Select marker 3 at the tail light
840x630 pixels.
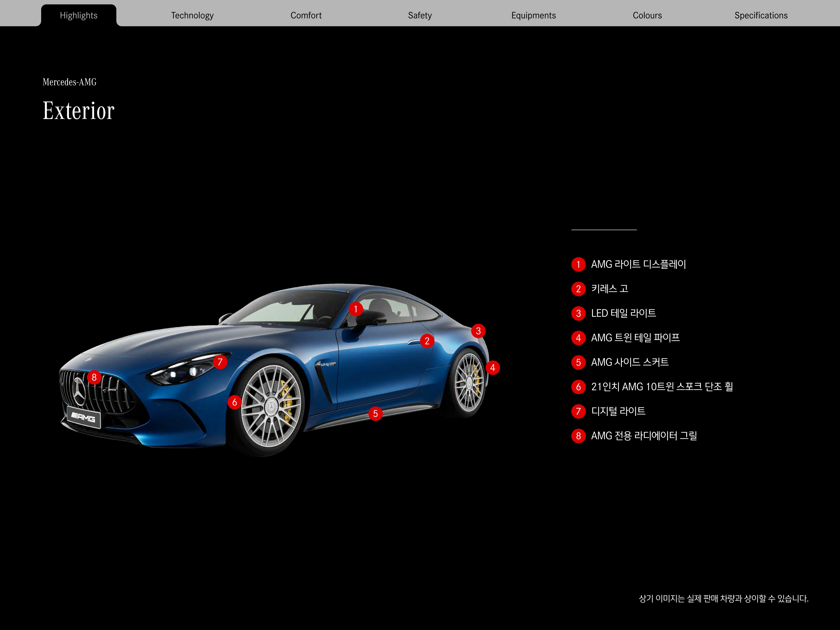coord(478,331)
